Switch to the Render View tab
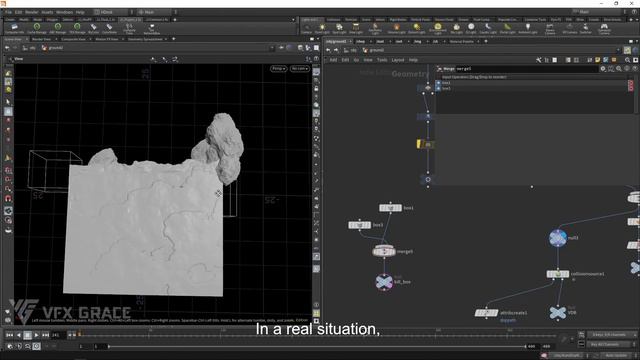This screenshot has width=640, height=360. tap(41, 39)
